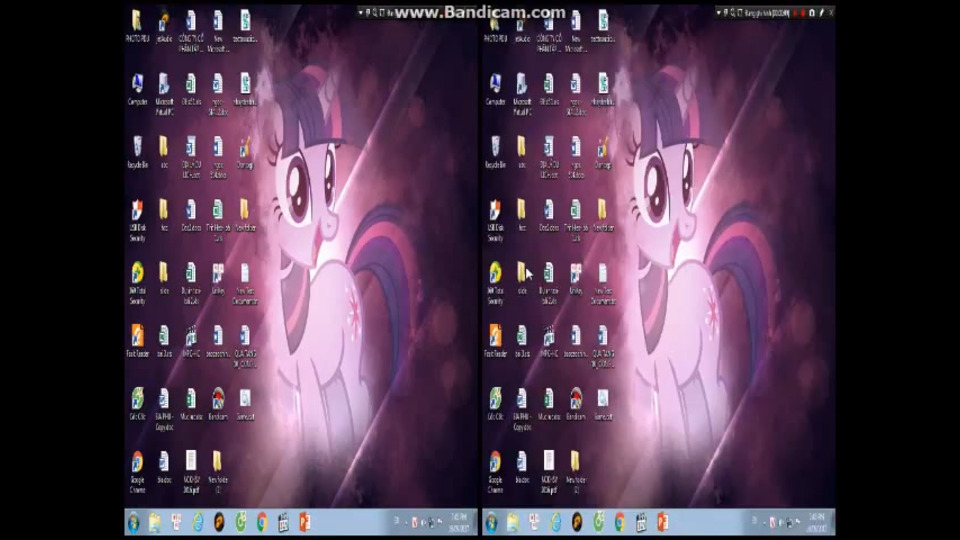Take screenshot with Bandicam camera icon at right
Viewport: 960px width, 540px height.
point(812,12)
